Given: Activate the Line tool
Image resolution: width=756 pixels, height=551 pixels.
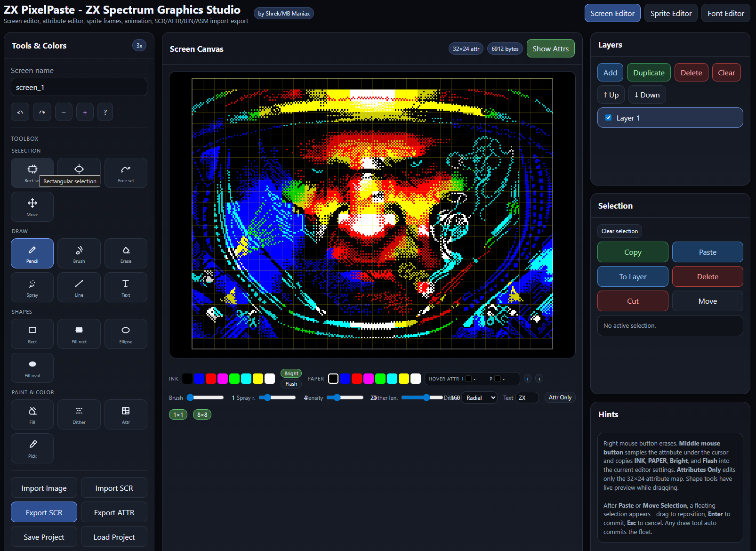Looking at the screenshot, I should (x=79, y=287).
